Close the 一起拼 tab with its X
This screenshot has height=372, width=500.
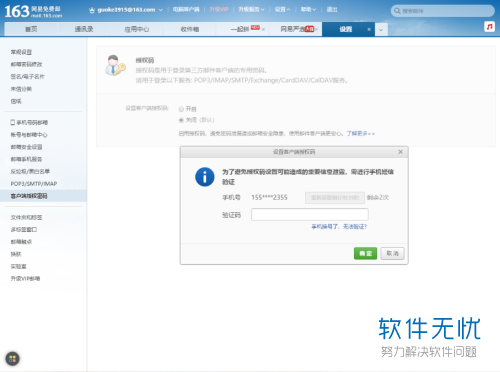coord(263,29)
